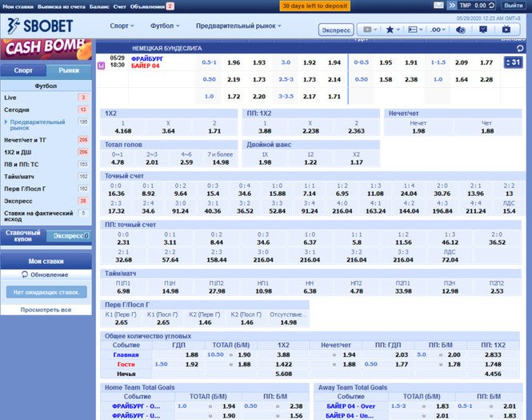Open the Спорт dropdown menu
Screen dimensions: 532x420
121,26
